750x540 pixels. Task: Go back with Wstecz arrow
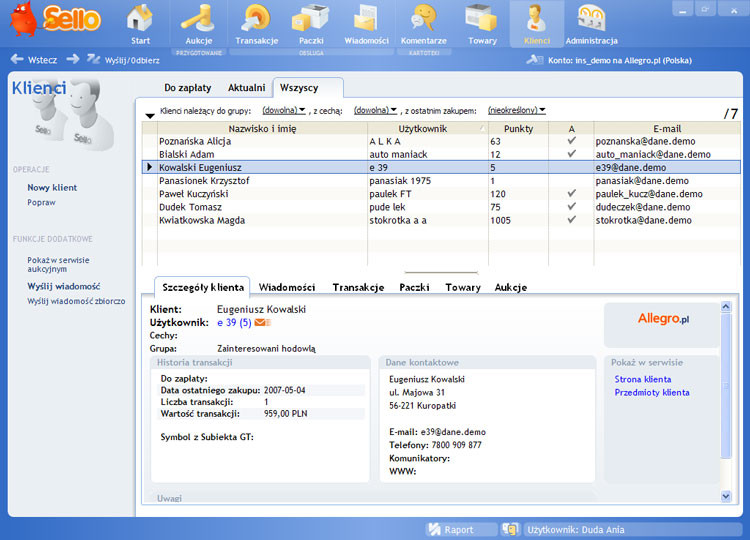(x=17, y=59)
